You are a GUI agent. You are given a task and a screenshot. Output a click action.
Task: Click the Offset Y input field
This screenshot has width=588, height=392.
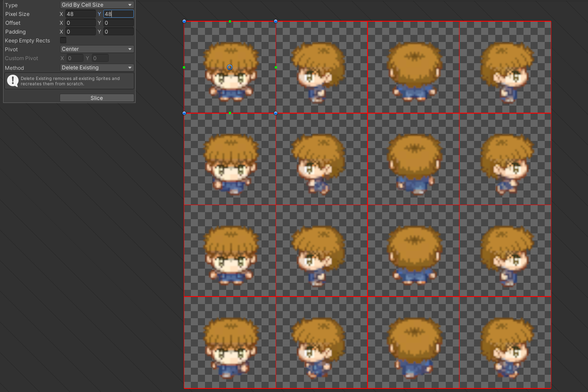(x=118, y=23)
